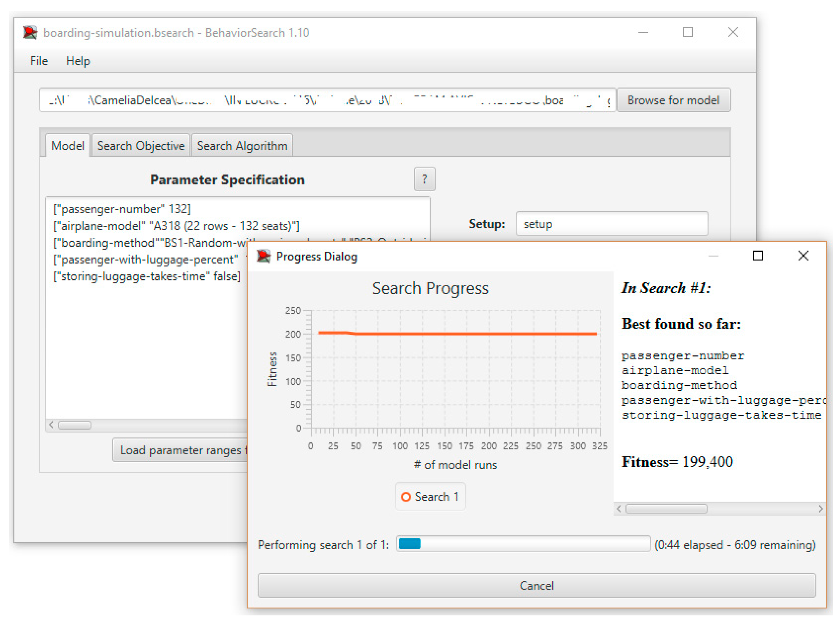Open the question mark help button
The height and width of the screenshot is (623, 840).
(x=424, y=179)
